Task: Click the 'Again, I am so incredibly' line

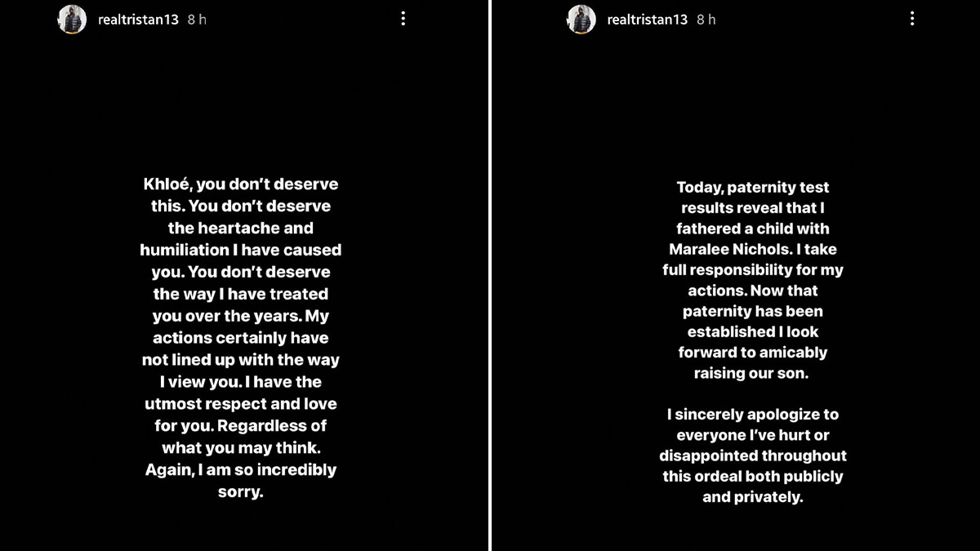Action: click(x=240, y=470)
